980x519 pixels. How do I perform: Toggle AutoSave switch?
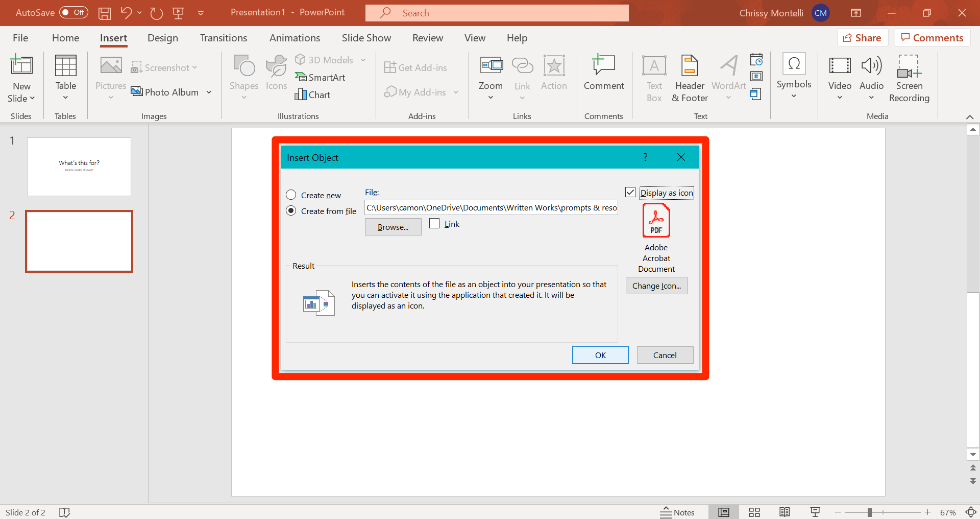pos(73,13)
